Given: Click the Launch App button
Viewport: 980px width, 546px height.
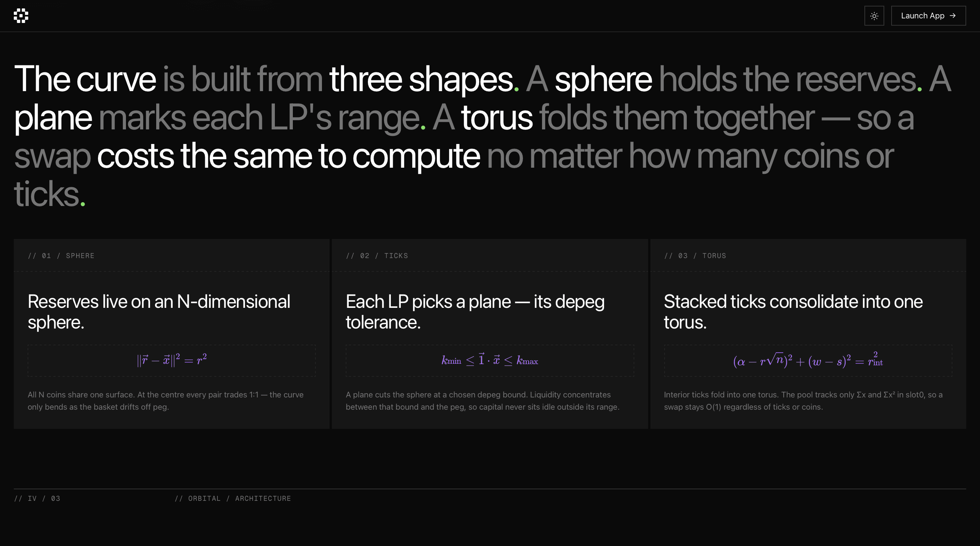Looking at the screenshot, I should pos(928,16).
